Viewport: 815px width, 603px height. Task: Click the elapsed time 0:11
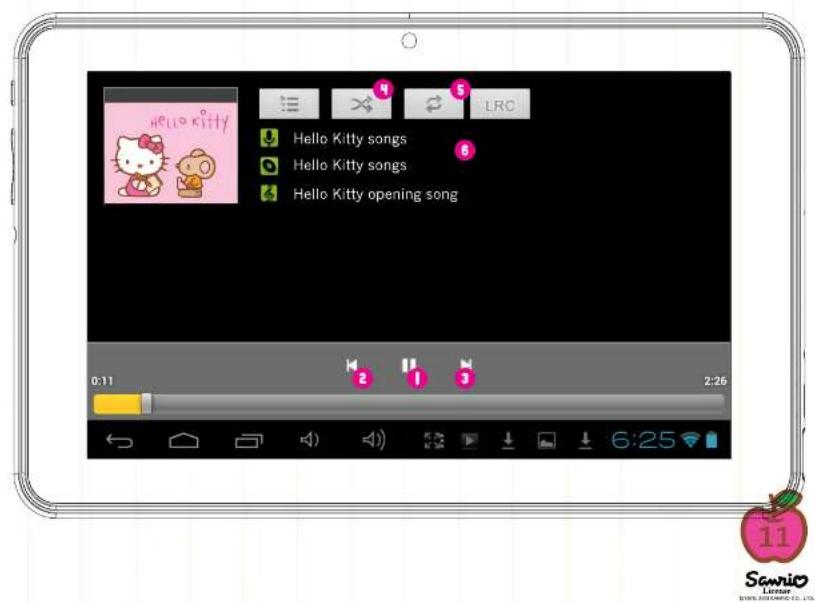coord(102,381)
